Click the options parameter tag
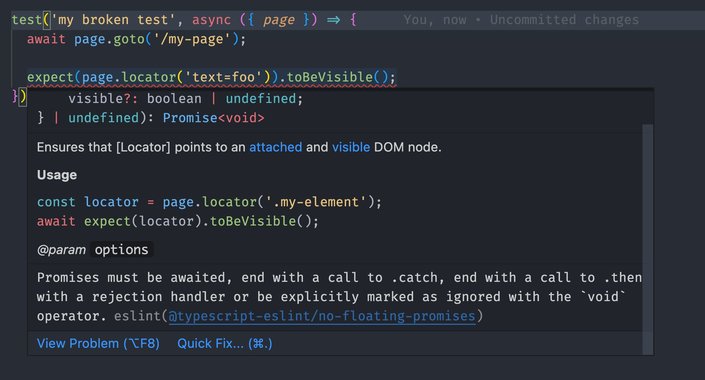705x380 pixels. click(121, 250)
